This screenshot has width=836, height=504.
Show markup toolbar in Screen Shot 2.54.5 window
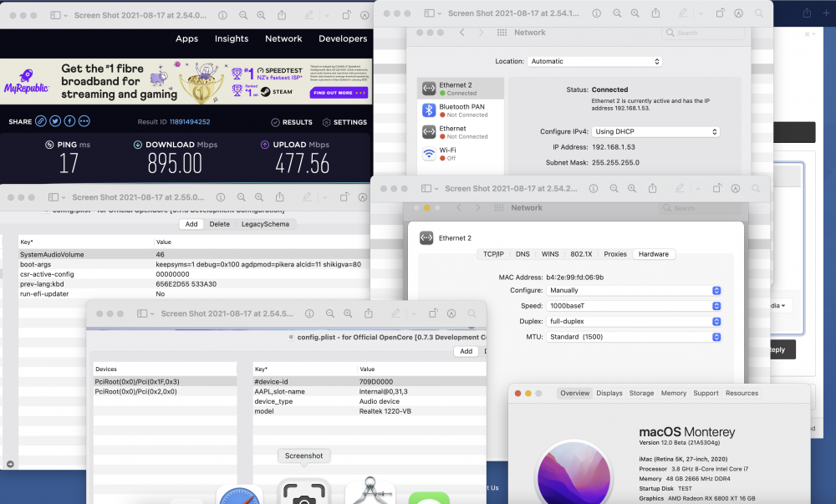coord(451,313)
